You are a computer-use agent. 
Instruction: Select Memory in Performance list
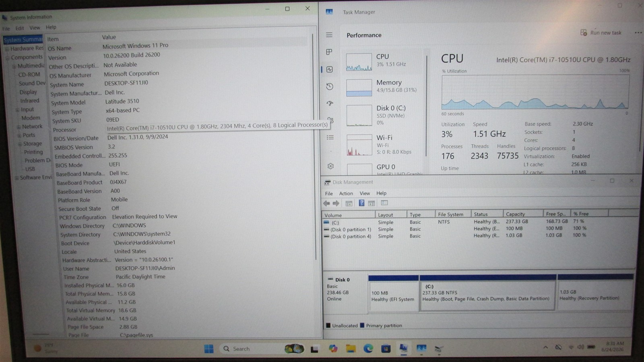point(384,87)
